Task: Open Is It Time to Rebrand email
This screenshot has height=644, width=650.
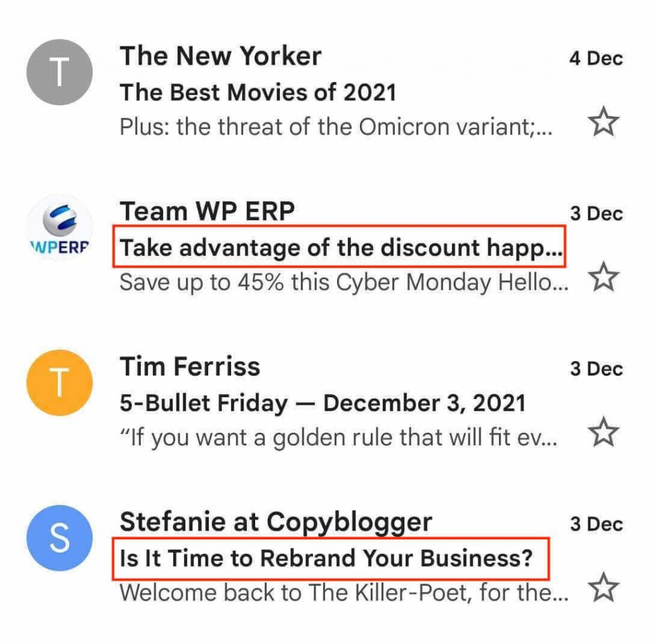Action: coord(326,559)
